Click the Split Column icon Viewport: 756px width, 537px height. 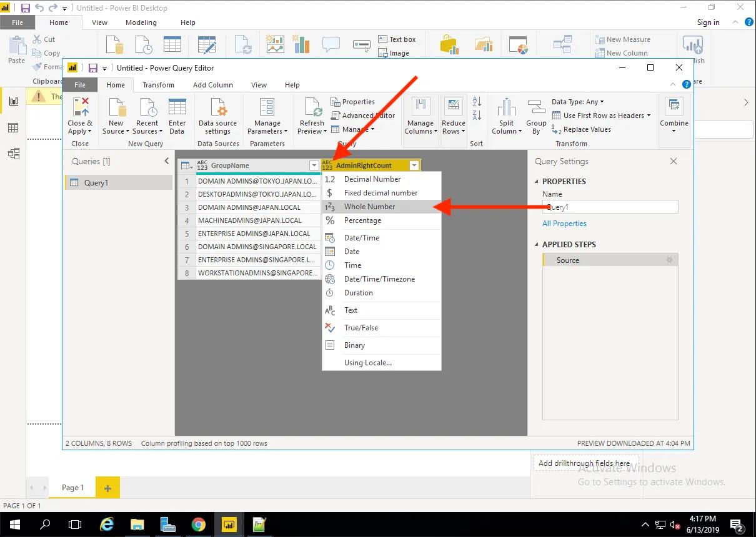[x=507, y=107]
